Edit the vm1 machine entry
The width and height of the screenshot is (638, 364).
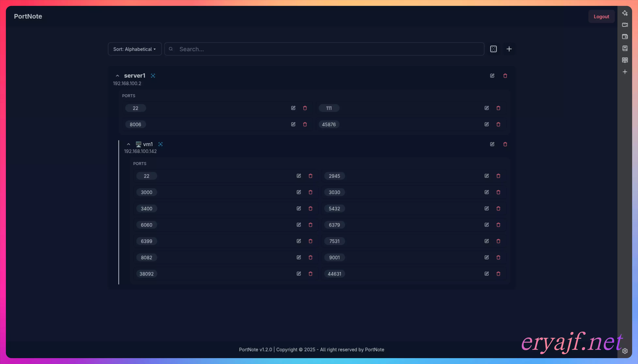(x=492, y=144)
